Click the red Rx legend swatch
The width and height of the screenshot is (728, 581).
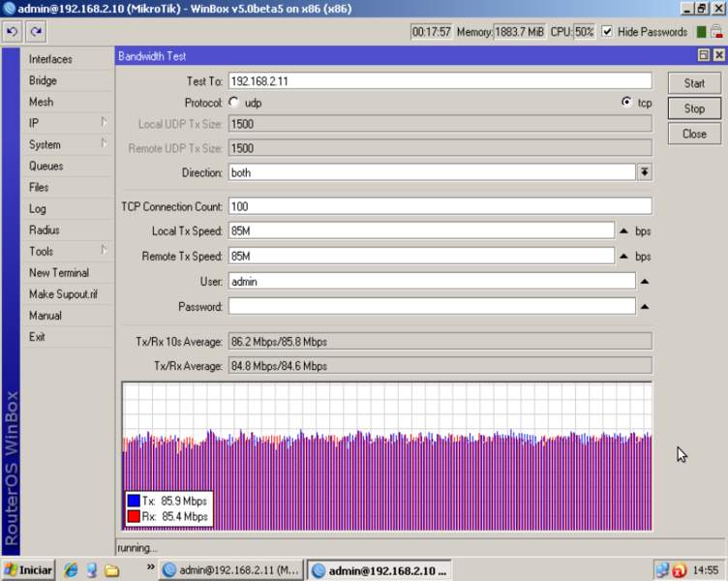tap(134, 517)
